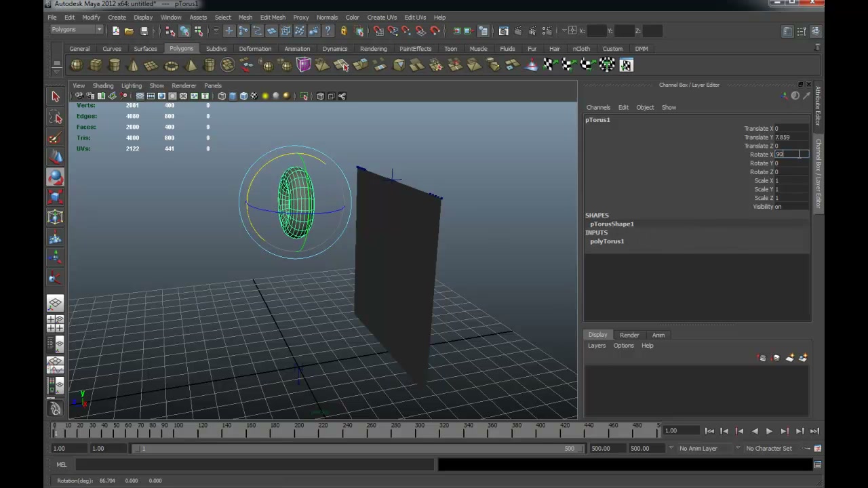Screen dimensions: 868x488
Task: Click the planar mapping checker shelf icon
Action: 550,65
